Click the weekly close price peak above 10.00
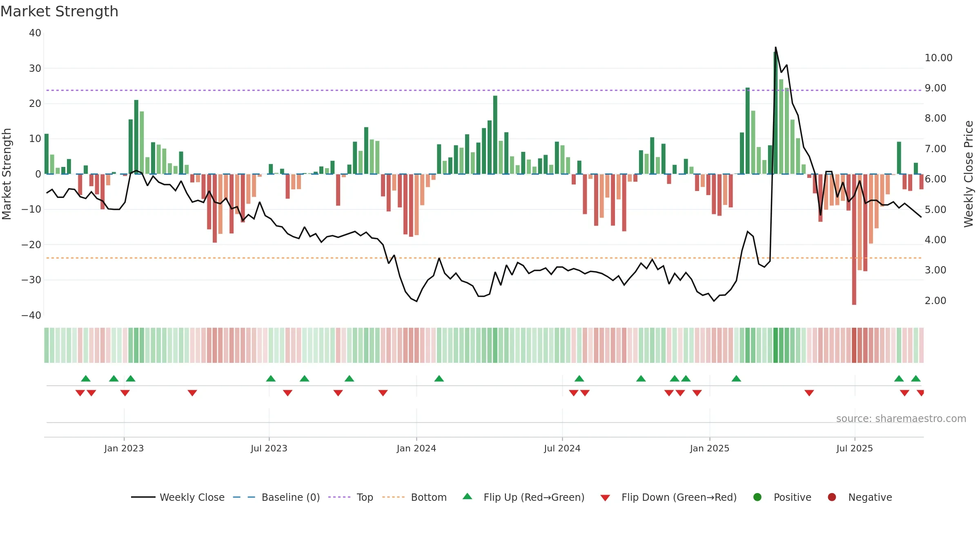This screenshot has height=551, width=980. pos(776,47)
